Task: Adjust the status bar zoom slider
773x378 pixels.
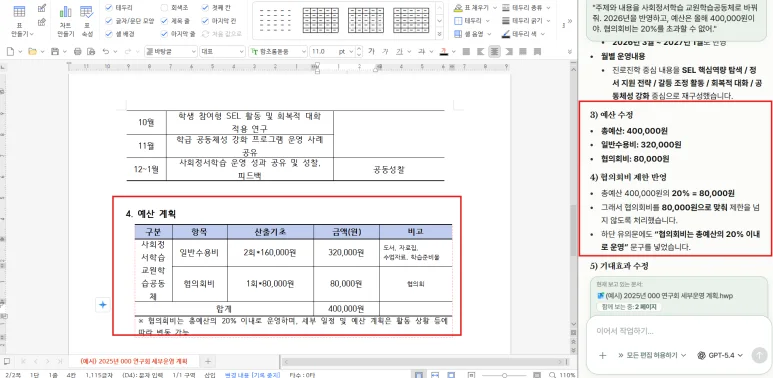Action: [x=503, y=376]
